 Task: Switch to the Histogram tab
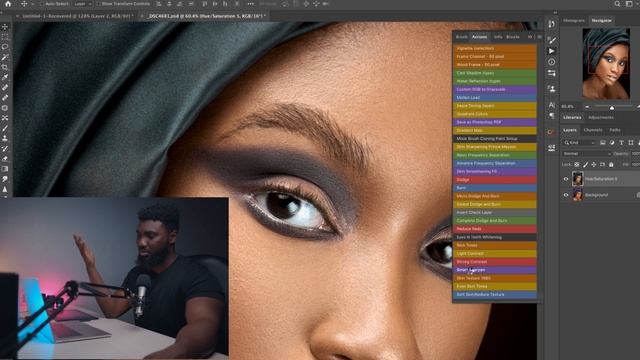click(574, 20)
